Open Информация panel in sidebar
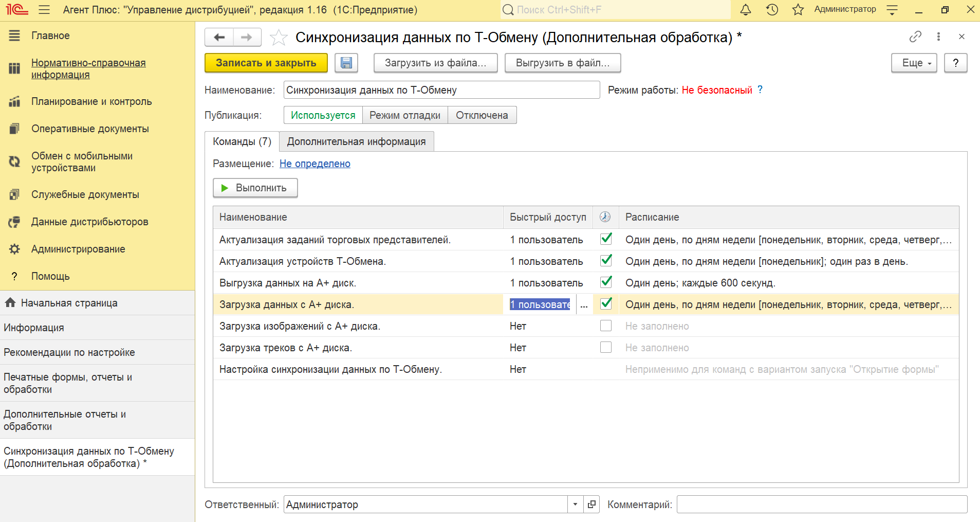The height and width of the screenshot is (522, 980). 98,328
